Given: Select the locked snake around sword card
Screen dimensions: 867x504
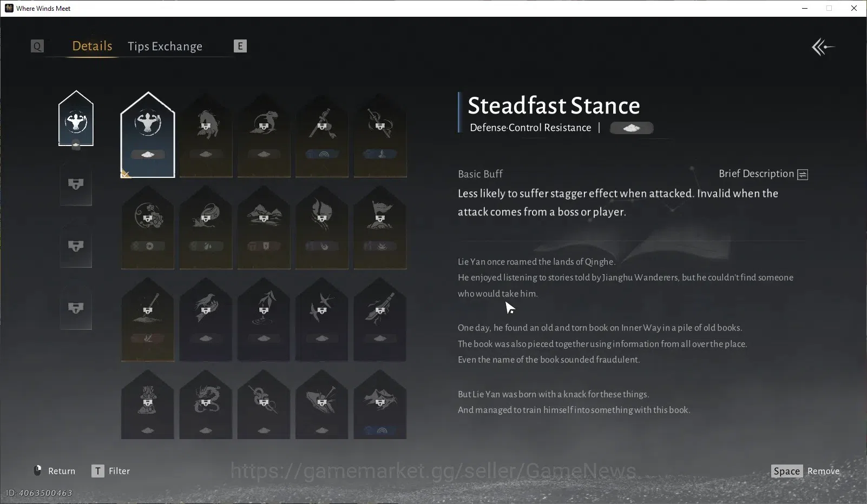Looking at the screenshot, I should pyautogui.click(x=264, y=404).
